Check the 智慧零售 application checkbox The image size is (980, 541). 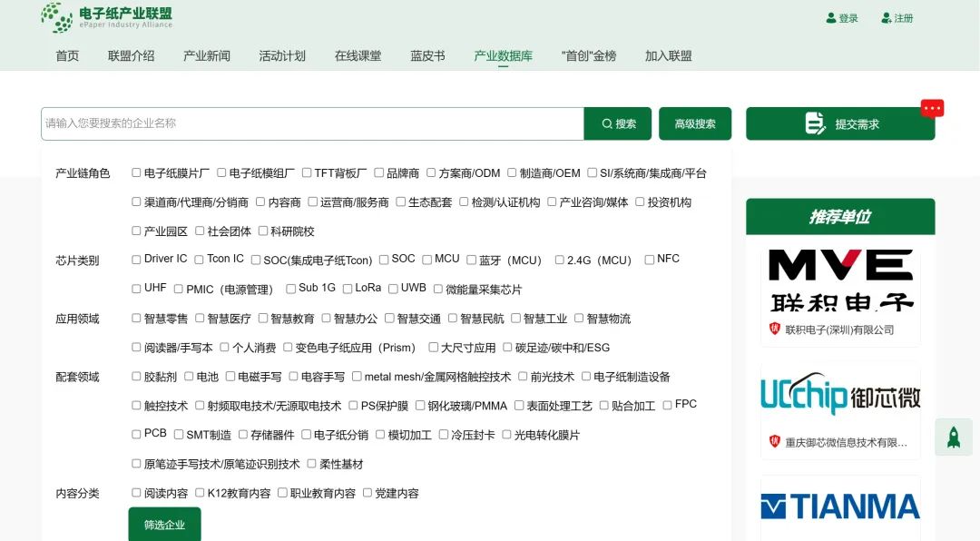134,318
